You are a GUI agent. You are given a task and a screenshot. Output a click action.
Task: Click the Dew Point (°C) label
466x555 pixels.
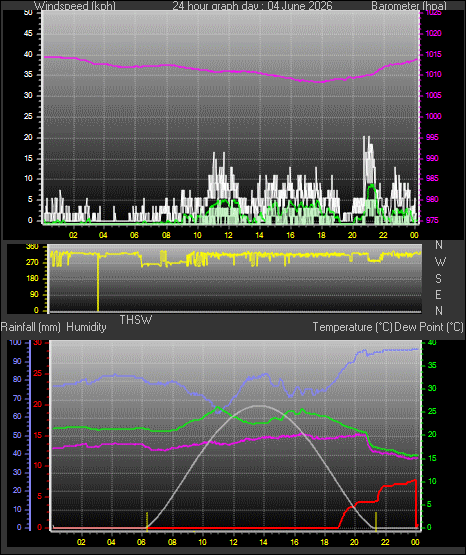(x=429, y=327)
